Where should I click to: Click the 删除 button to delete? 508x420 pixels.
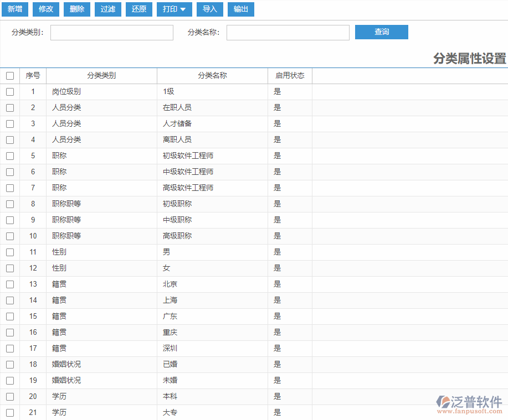click(77, 9)
